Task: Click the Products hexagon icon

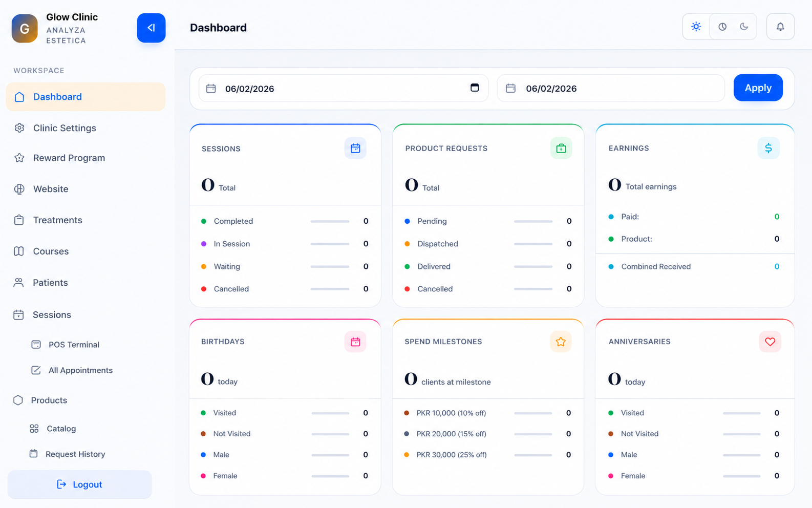Action: click(x=18, y=400)
